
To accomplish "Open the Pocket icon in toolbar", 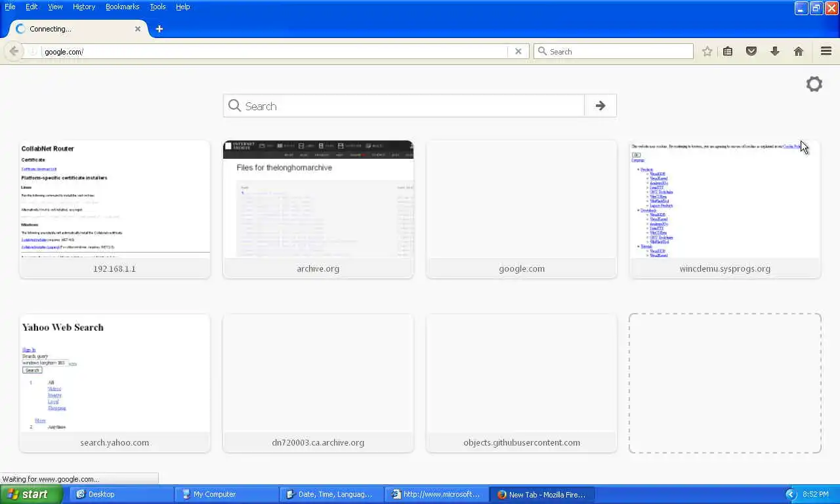I will tap(751, 51).
